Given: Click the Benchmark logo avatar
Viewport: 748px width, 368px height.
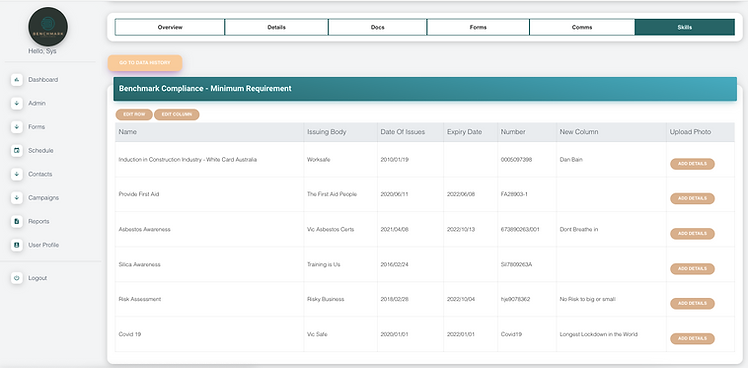Looking at the screenshot, I should point(48,27).
